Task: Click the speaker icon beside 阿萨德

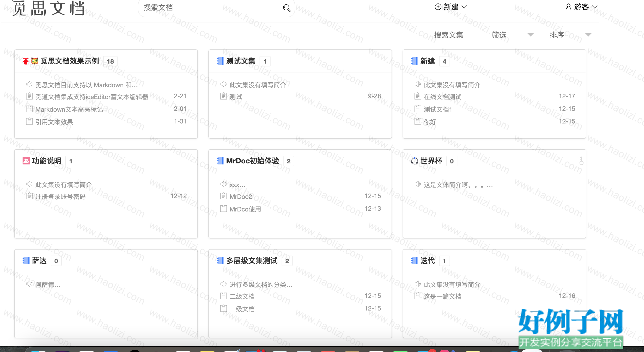Action: (x=29, y=284)
